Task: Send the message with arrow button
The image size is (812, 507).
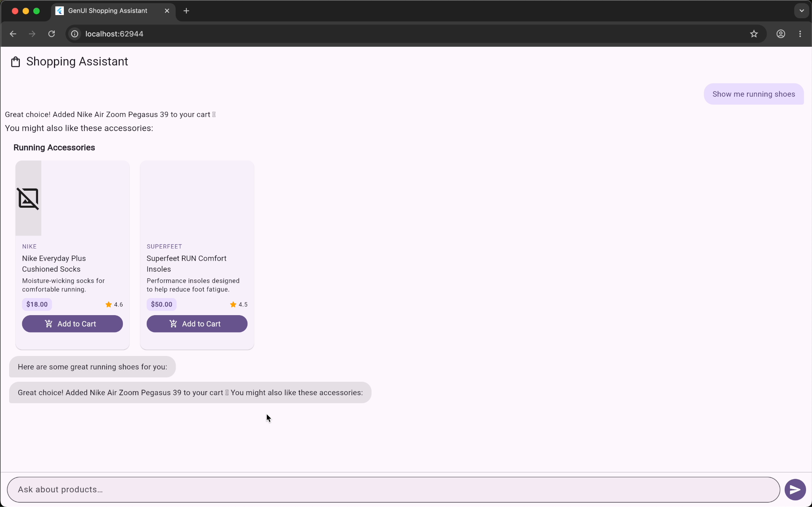Action: point(795,490)
